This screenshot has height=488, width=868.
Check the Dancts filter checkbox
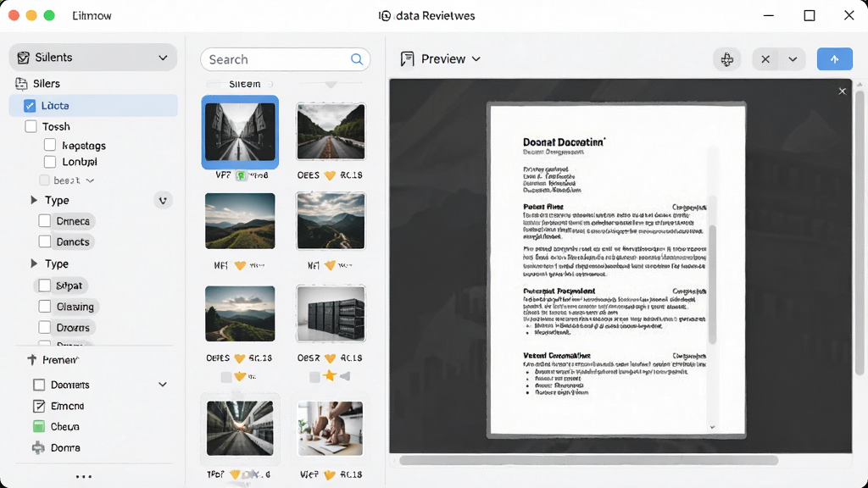[x=45, y=241]
